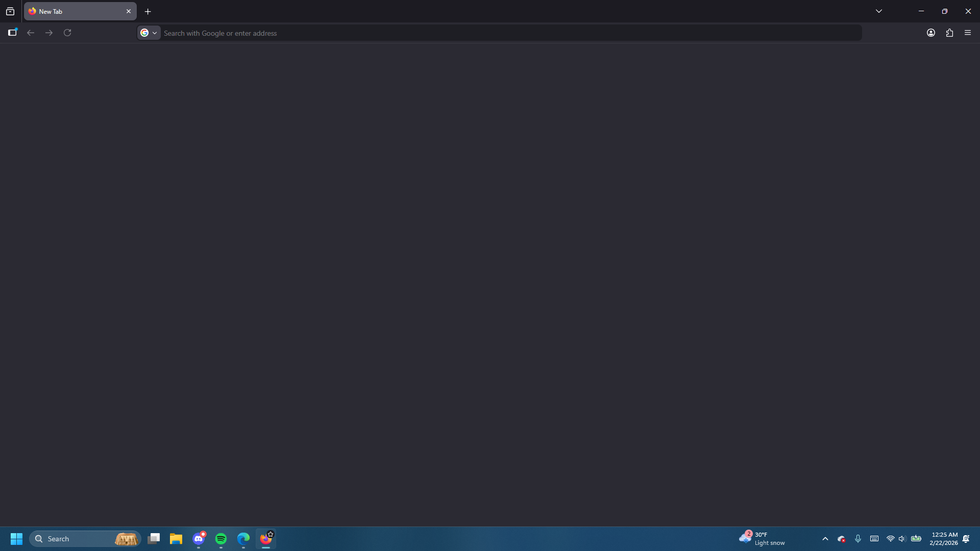
Task: Open the weather widget Light snow
Action: tap(763, 539)
